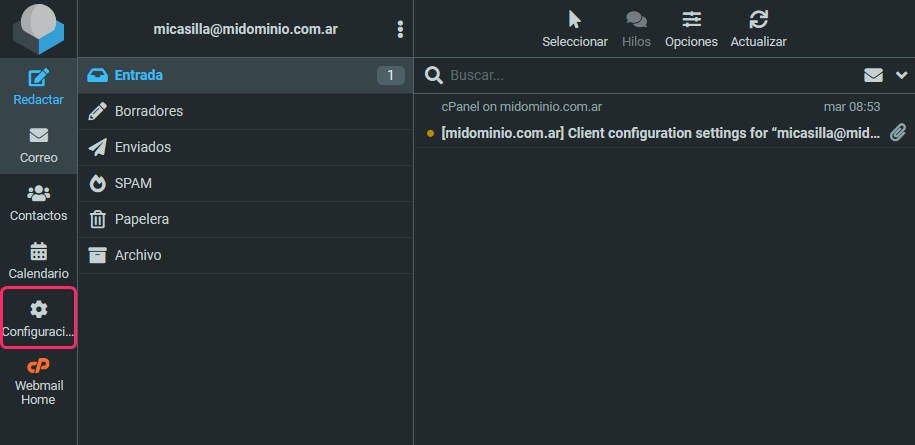Image resolution: width=915 pixels, height=445 pixels.
Task: Open account three-dot menu
Action: [x=400, y=29]
